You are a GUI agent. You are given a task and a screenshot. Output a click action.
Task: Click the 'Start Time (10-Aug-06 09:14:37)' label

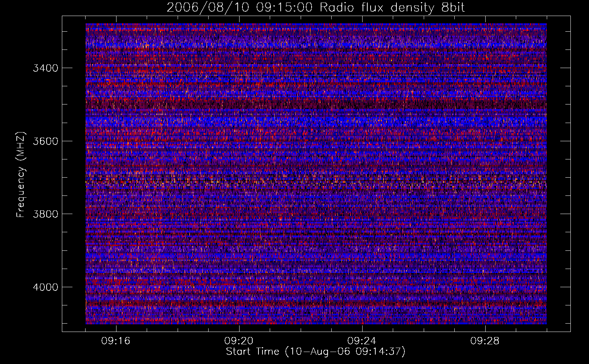coord(316,352)
